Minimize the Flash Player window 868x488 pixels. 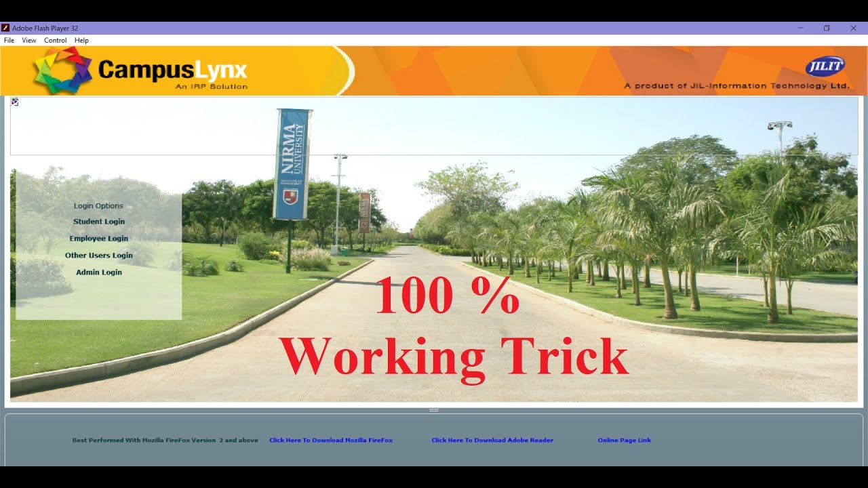[801, 28]
